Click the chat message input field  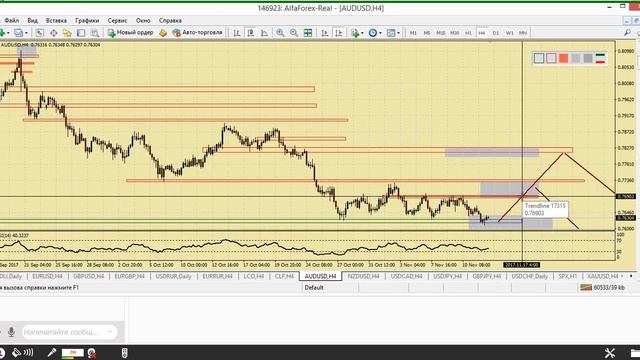[x=69, y=332]
